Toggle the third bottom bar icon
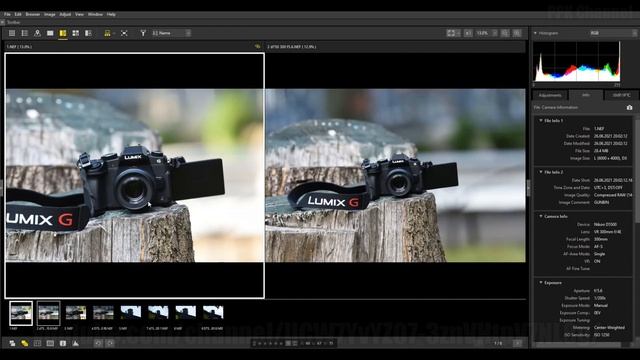This screenshot has width=640, height=360. coord(38,343)
